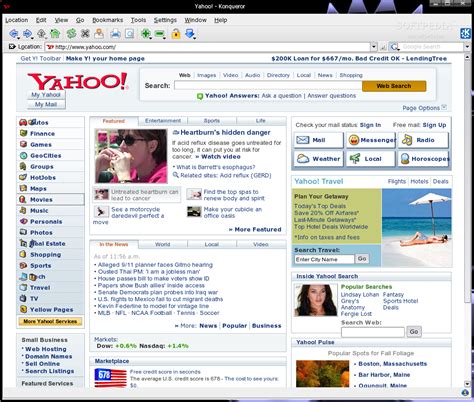
Task: Click Web Hosting under Small Business
Action: pyautogui.click(x=46, y=349)
